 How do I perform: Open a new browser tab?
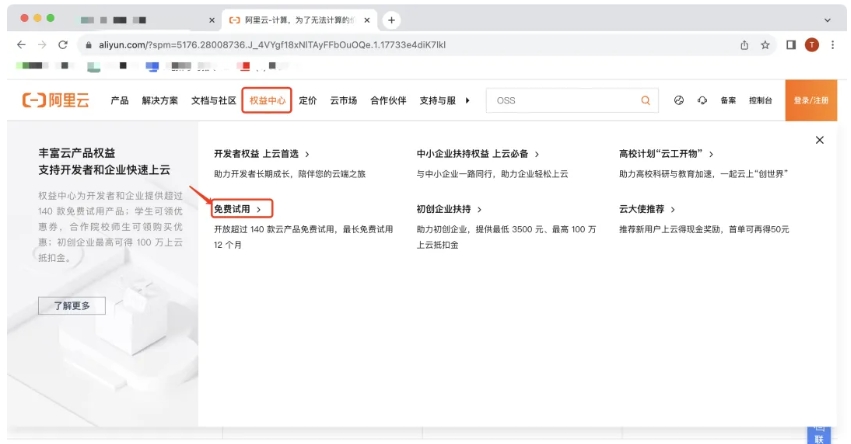(x=391, y=20)
